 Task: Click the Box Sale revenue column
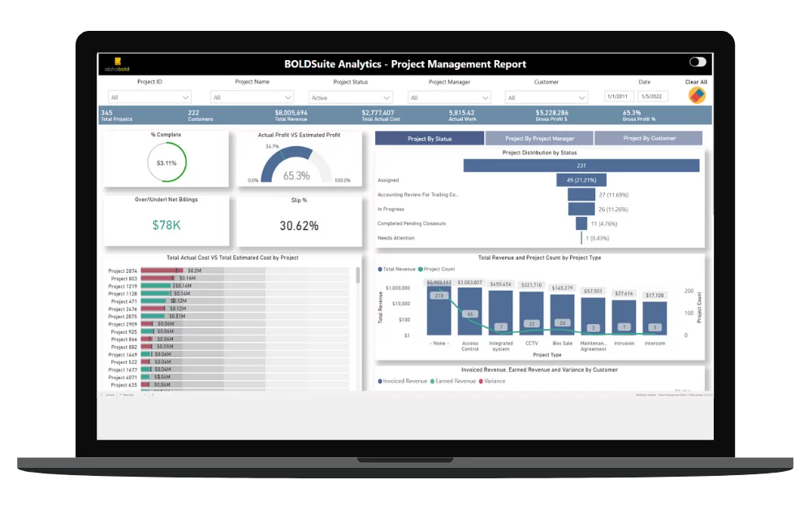pos(563,315)
